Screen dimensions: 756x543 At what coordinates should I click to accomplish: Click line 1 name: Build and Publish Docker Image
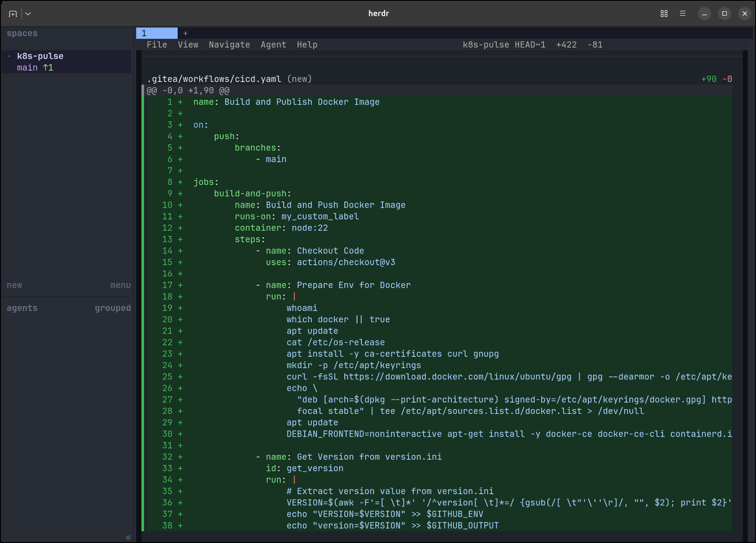click(x=286, y=102)
